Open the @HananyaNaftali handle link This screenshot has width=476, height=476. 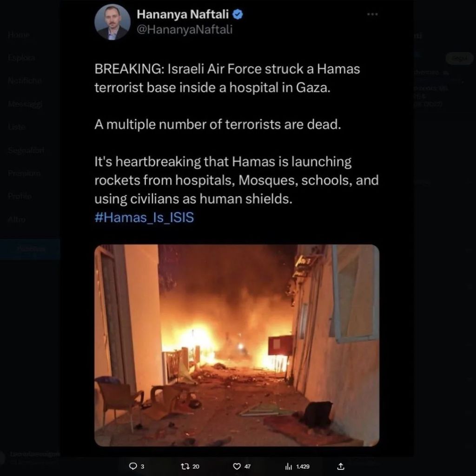coord(185,29)
